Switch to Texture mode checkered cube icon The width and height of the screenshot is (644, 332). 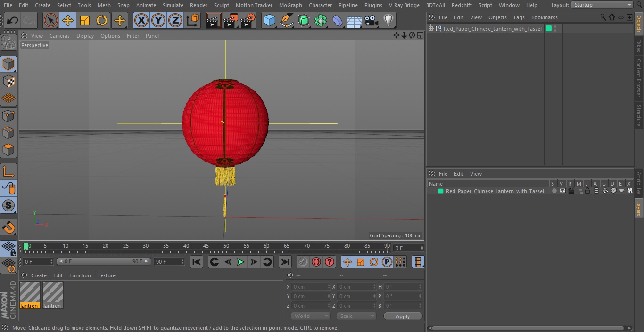(x=8, y=81)
